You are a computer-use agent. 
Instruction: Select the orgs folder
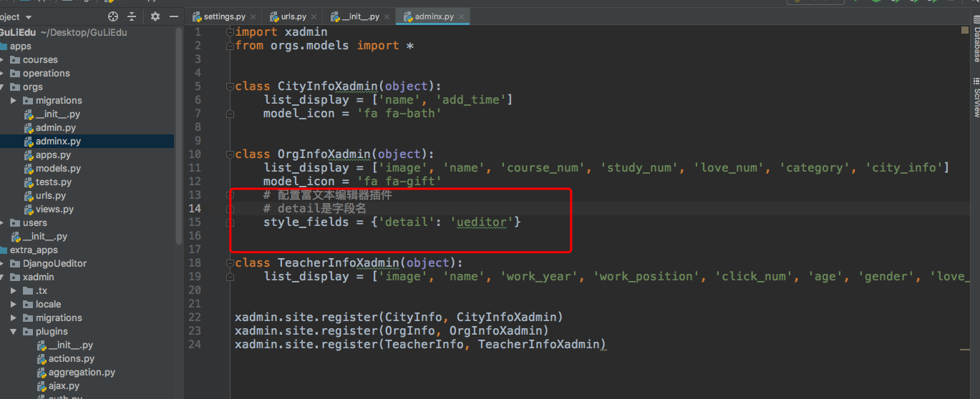(33, 87)
